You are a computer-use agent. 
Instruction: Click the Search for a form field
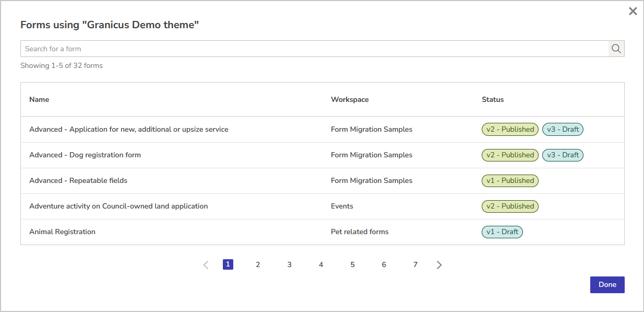pos(314,49)
